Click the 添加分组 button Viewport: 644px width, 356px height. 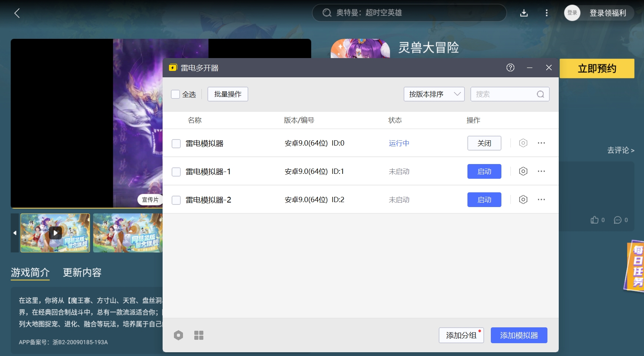coord(461,335)
